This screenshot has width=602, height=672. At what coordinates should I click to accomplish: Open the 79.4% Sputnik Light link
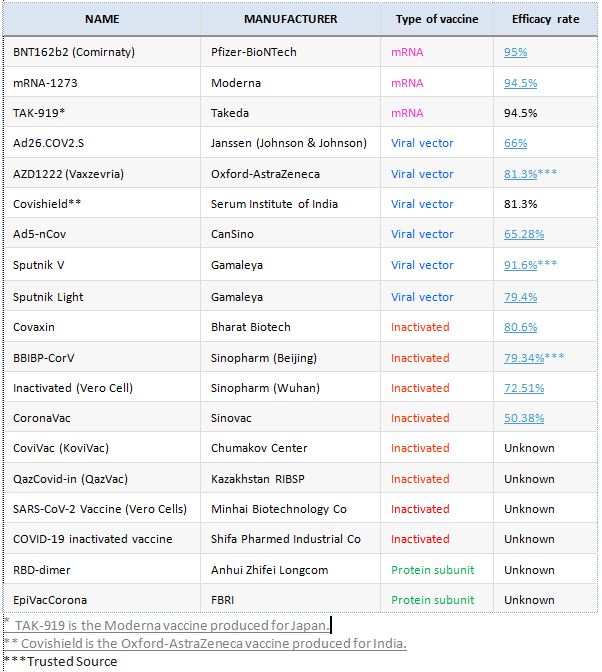tap(520, 297)
